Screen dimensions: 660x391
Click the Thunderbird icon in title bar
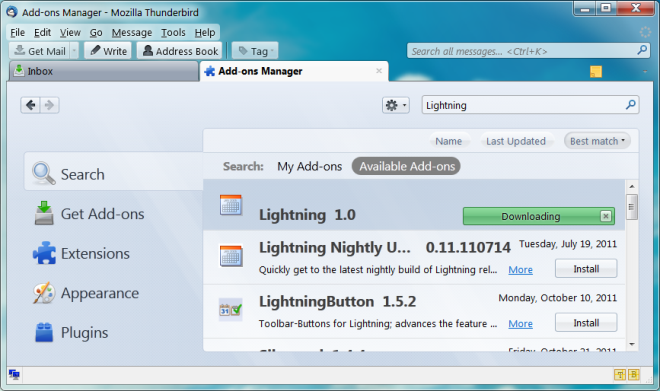(12, 12)
